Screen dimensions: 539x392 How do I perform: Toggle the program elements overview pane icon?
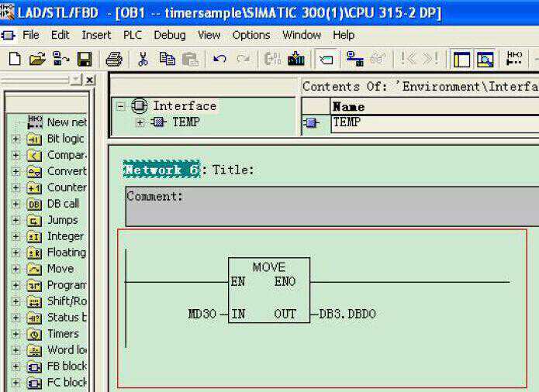(462, 59)
